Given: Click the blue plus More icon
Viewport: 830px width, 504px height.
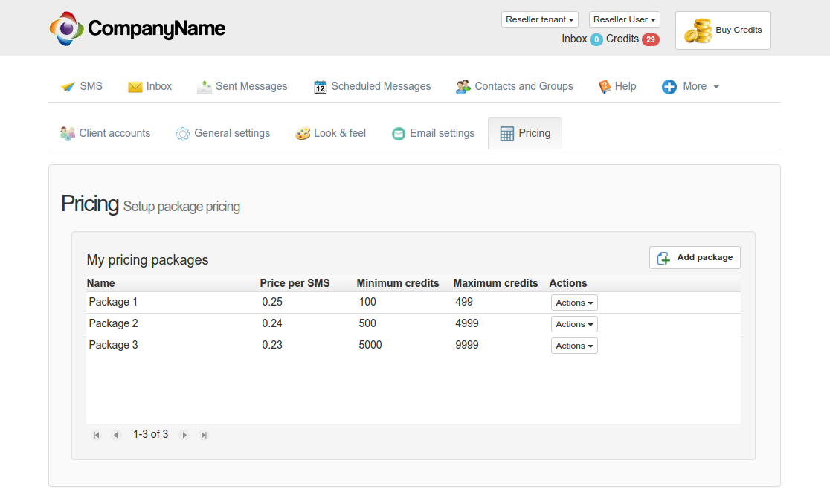Looking at the screenshot, I should click(x=669, y=87).
